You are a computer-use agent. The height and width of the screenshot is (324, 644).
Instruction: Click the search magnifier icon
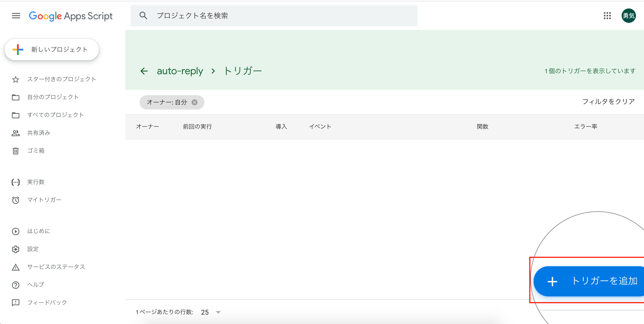coord(143,15)
